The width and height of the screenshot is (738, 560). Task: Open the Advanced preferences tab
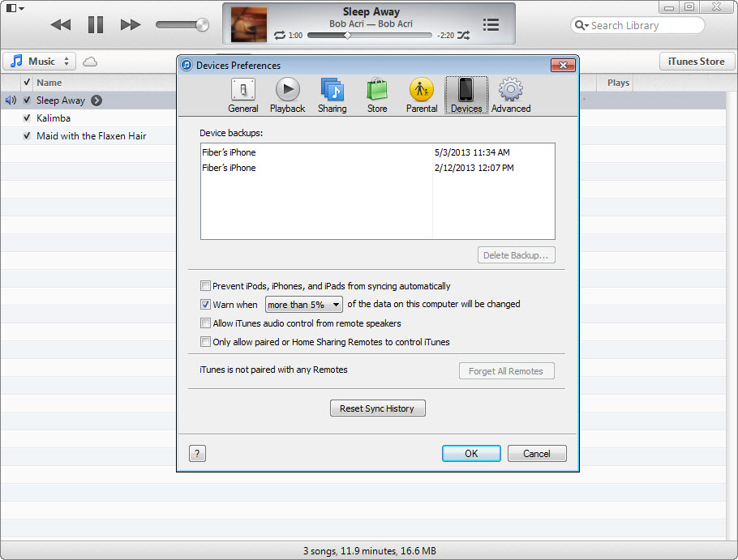pyautogui.click(x=511, y=96)
